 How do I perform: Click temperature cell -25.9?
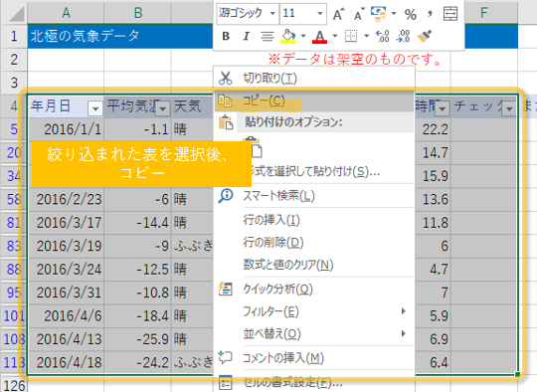tap(137, 339)
